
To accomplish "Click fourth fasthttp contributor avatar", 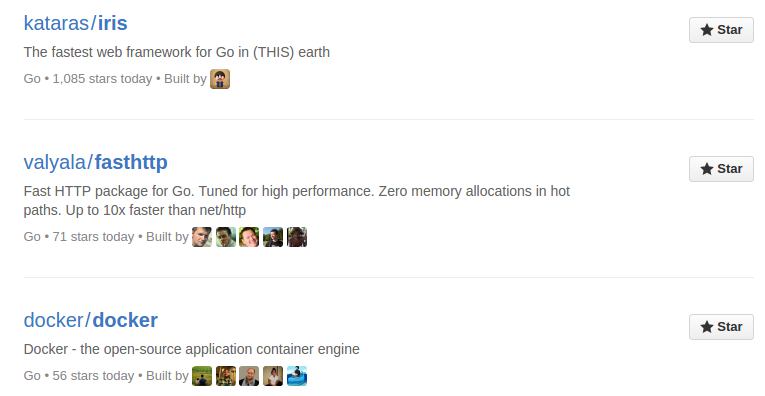I will pos(273,237).
